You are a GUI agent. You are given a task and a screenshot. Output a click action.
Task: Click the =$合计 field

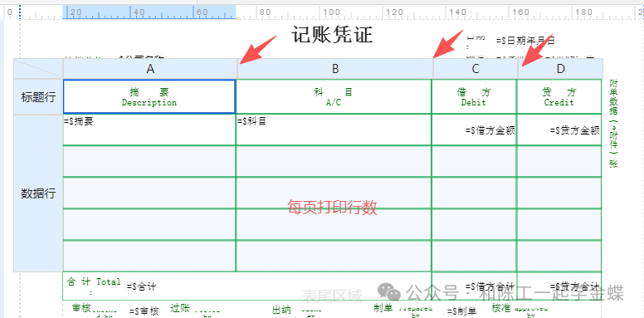point(141,286)
